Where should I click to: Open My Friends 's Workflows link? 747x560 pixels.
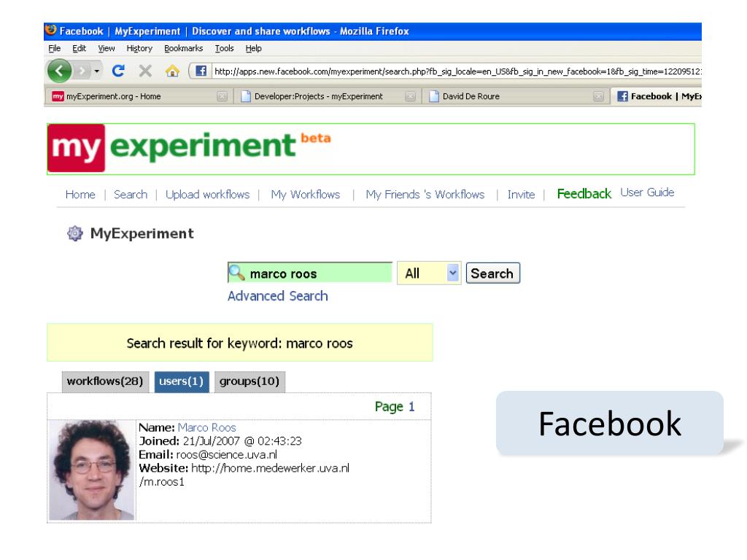pos(425,194)
